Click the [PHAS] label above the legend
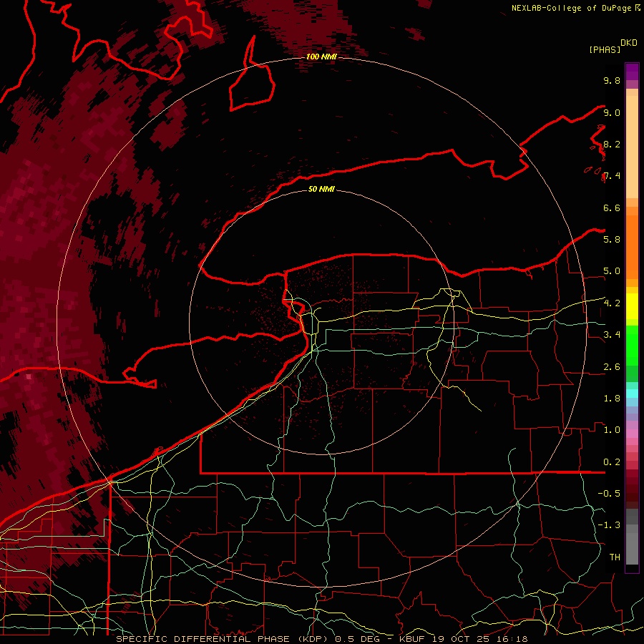644x644 pixels. pos(605,49)
